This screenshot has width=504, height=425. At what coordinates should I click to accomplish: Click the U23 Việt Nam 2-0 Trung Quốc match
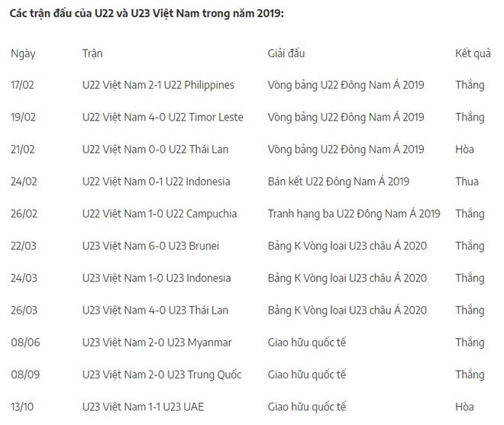click(161, 375)
